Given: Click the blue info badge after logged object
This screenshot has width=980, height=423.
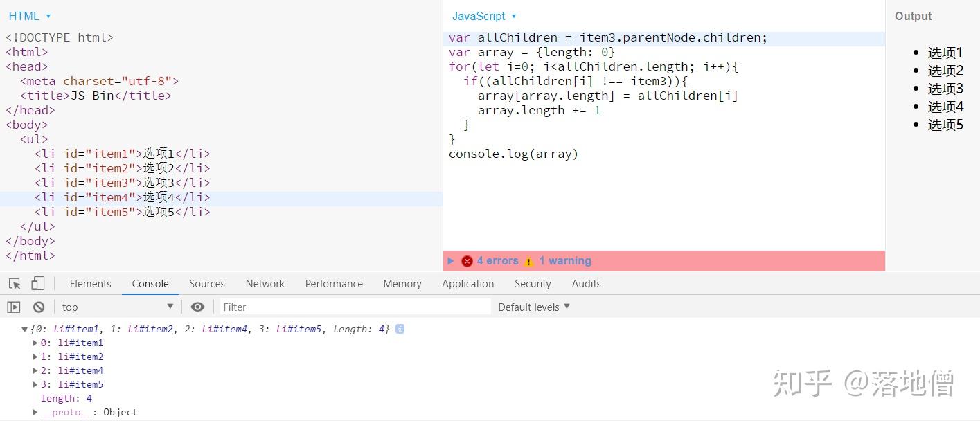Looking at the screenshot, I should pos(400,329).
